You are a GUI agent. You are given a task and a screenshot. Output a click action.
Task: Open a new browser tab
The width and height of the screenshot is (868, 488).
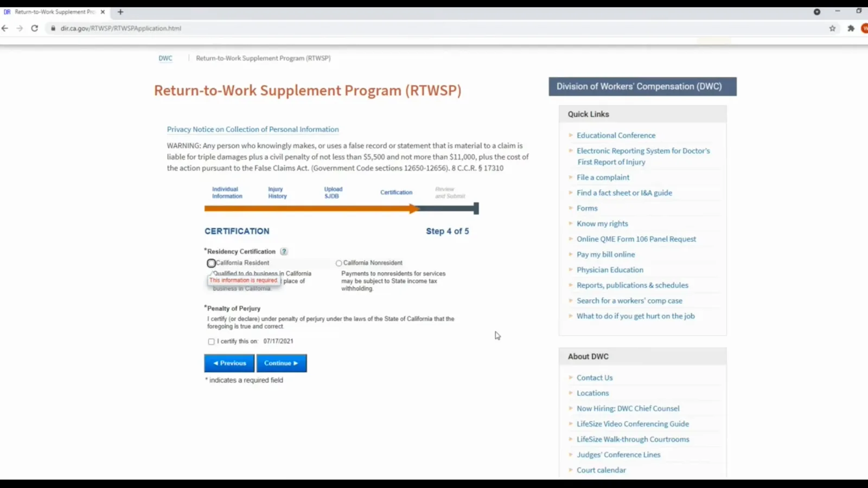[x=120, y=11]
